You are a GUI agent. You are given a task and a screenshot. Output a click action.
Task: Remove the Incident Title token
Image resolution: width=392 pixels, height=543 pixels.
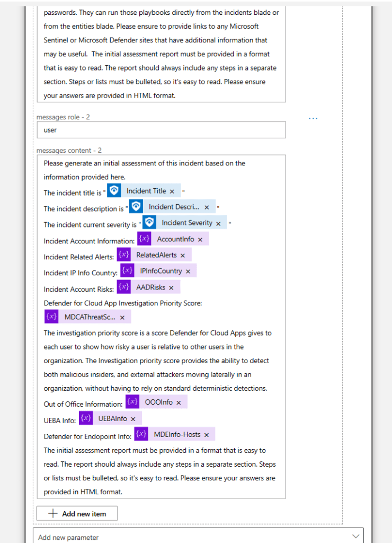172,191
